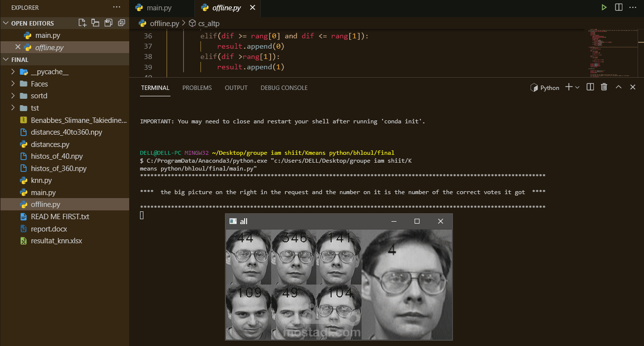The image size is (644, 346).
Task: Click Save All icon in Open Editors
Action: point(108,23)
